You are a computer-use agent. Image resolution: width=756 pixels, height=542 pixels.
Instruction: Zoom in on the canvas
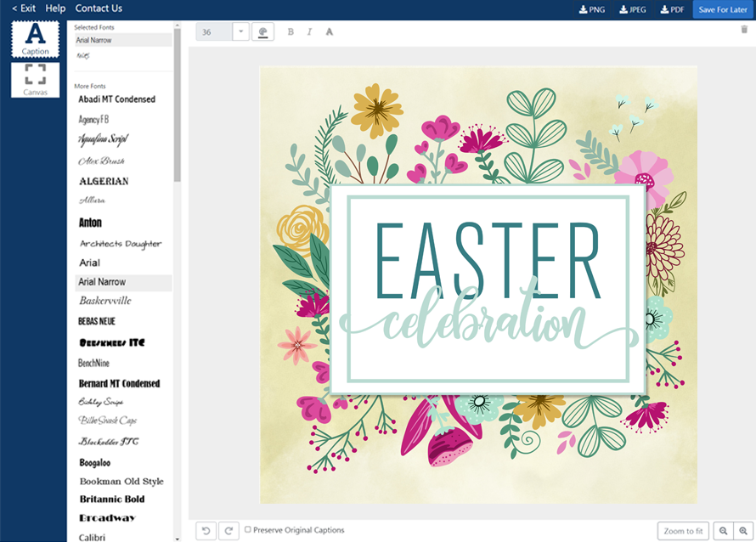click(x=744, y=531)
